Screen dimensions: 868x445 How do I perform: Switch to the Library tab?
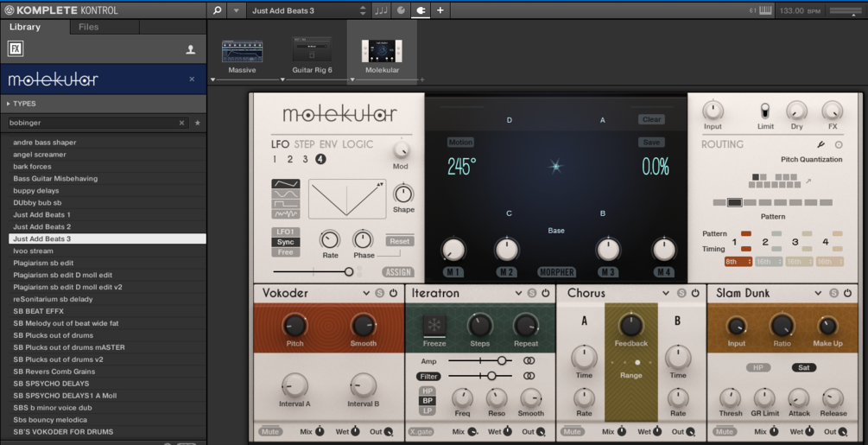[35, 27]
